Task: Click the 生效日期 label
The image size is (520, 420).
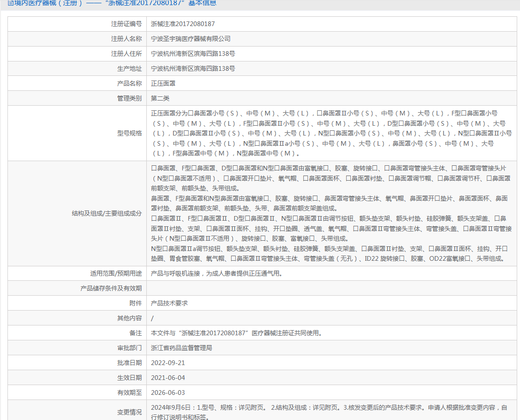Action: pos(130,378)
